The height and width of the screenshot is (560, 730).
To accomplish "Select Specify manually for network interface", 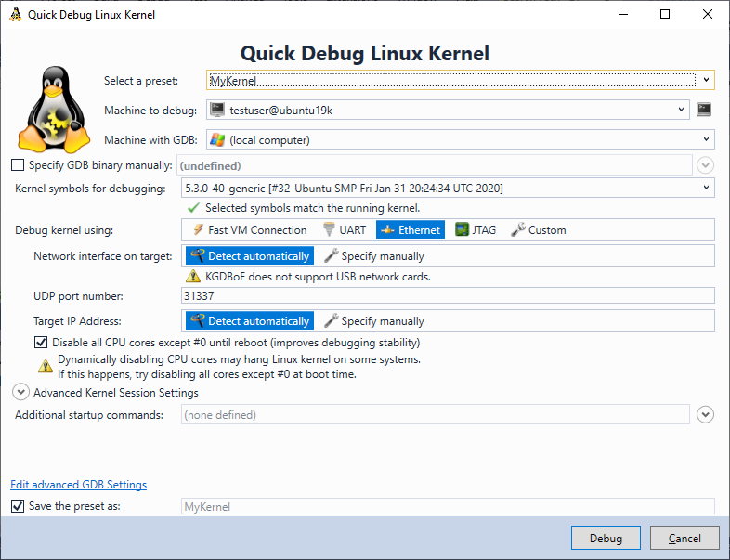I will point(374,256).
